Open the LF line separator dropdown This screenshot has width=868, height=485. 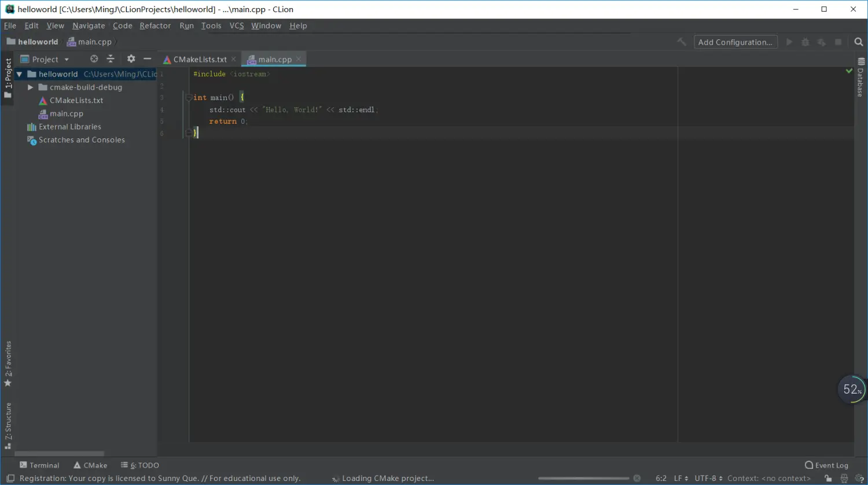tap(681, 478)
